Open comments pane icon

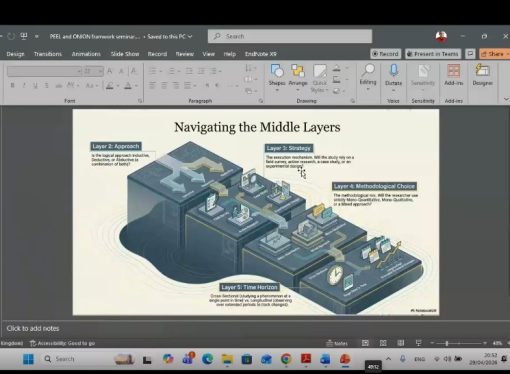click(x=470, y=54)
